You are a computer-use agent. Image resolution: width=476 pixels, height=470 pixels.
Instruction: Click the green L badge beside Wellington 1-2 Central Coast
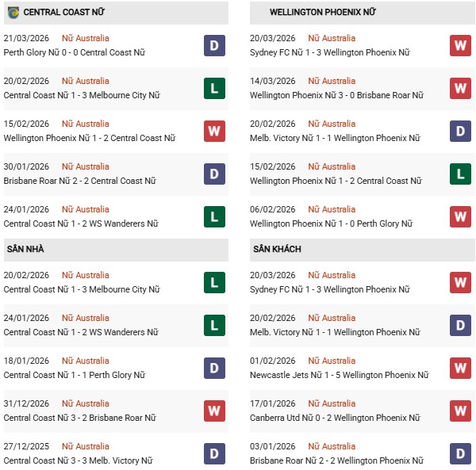460,174
